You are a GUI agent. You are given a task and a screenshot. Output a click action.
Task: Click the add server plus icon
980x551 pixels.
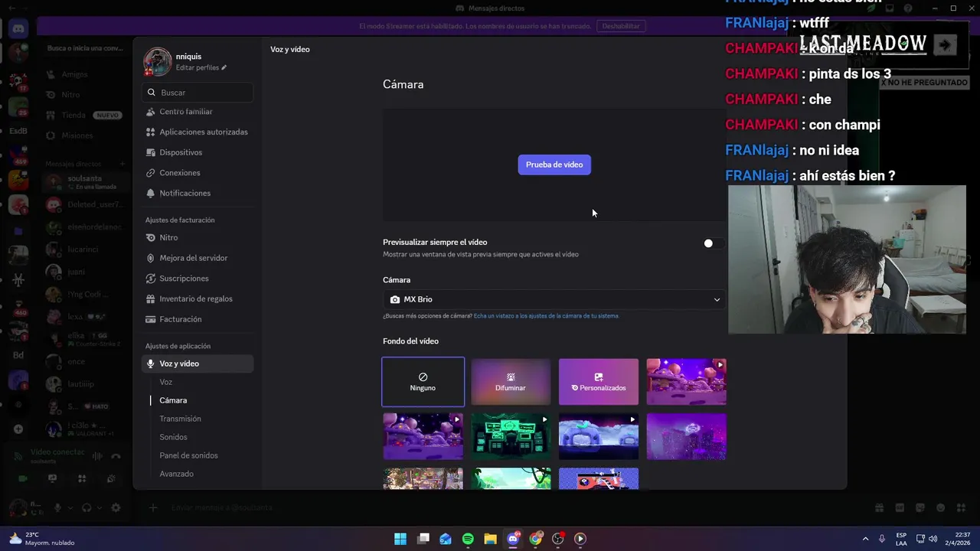coord(18,429)
